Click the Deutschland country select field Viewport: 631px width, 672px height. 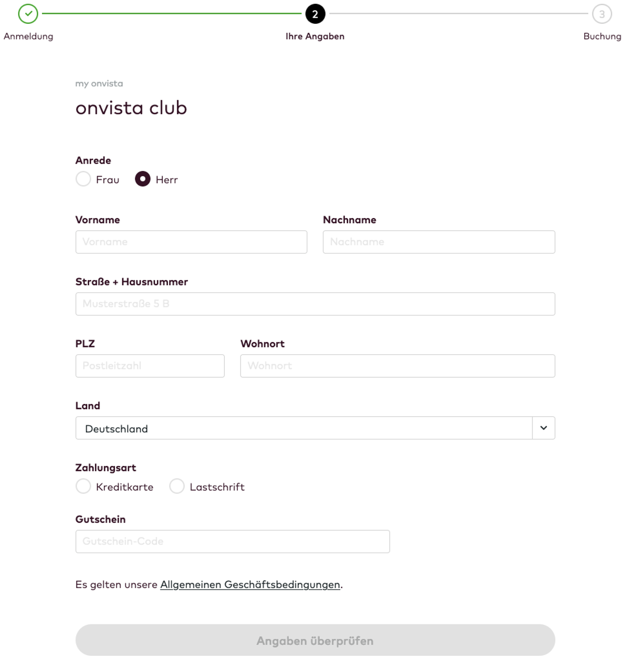(315, 428)
